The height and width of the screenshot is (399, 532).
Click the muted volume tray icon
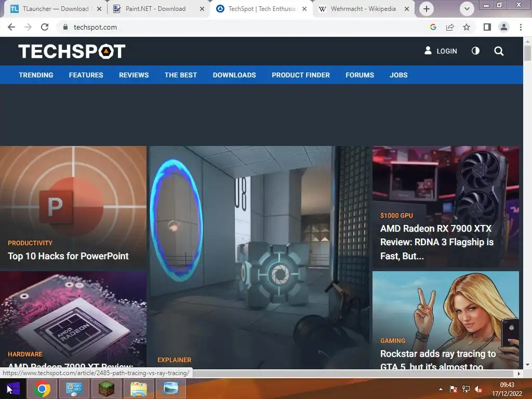(x=478, y=389)
